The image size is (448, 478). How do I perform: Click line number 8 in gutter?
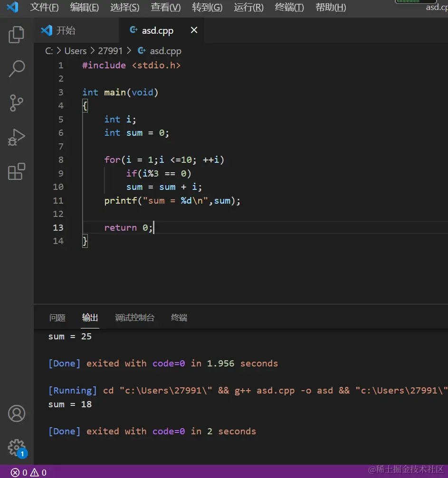[x=61, y=160]
